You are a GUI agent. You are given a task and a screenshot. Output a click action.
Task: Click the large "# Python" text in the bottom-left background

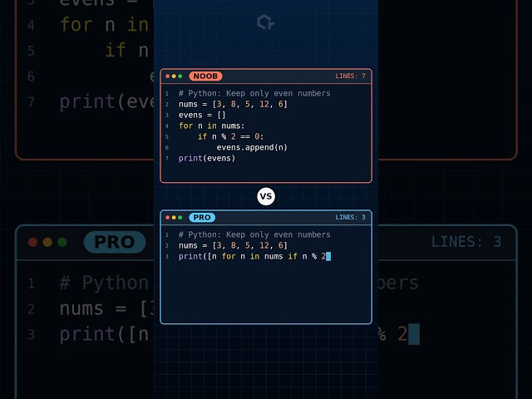click(x=104, y=283)
